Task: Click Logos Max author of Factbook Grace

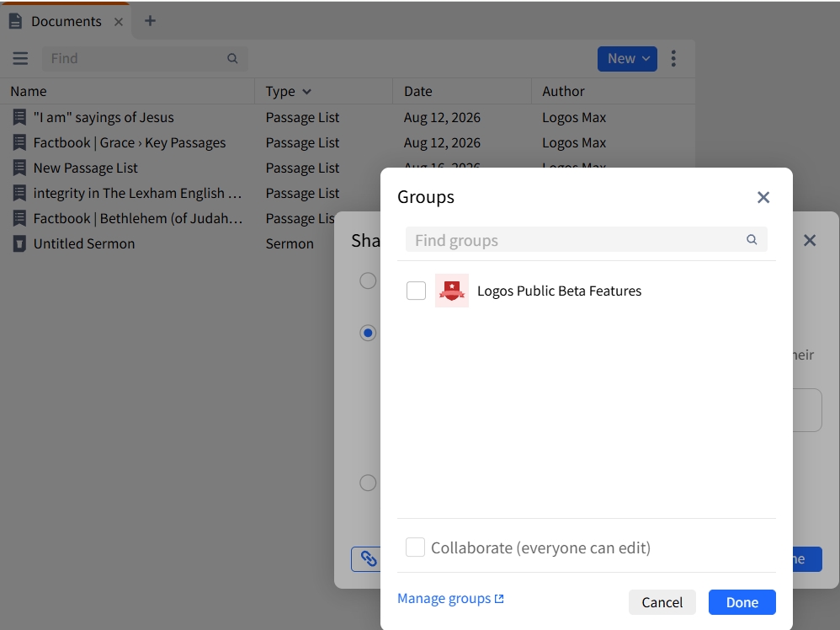Action: (x=574, y=142)
